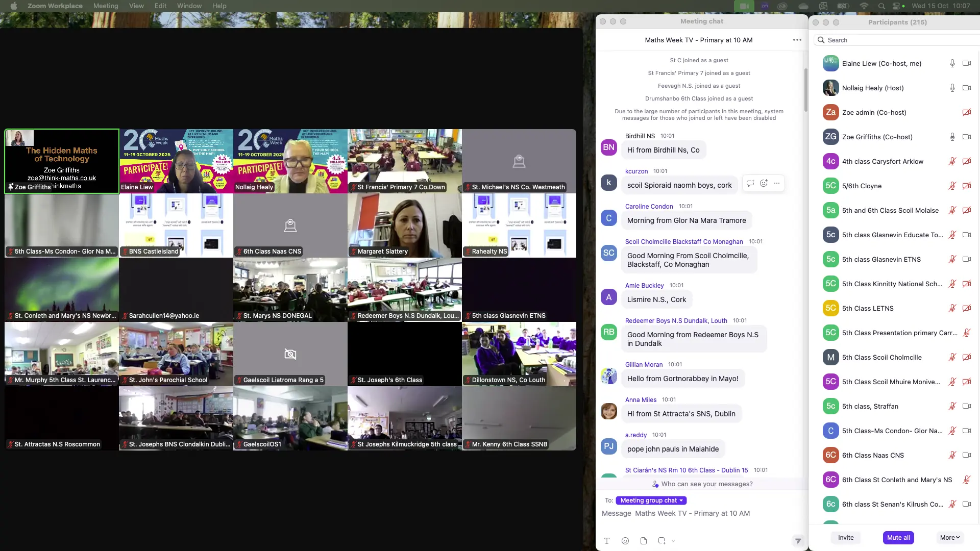This screenshot has width=980, height=551.
Task: Open the Meeting menu in menu bar
Action: [106, 6]
